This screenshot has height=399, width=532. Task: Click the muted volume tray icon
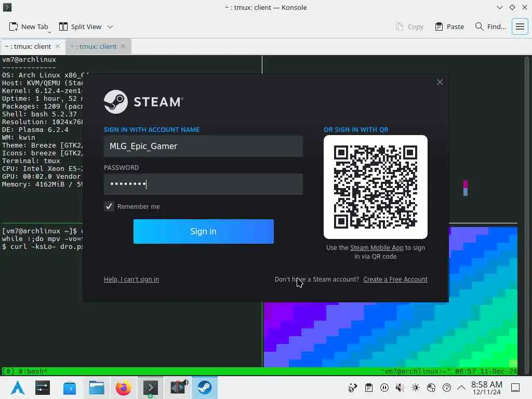(400, 388)
